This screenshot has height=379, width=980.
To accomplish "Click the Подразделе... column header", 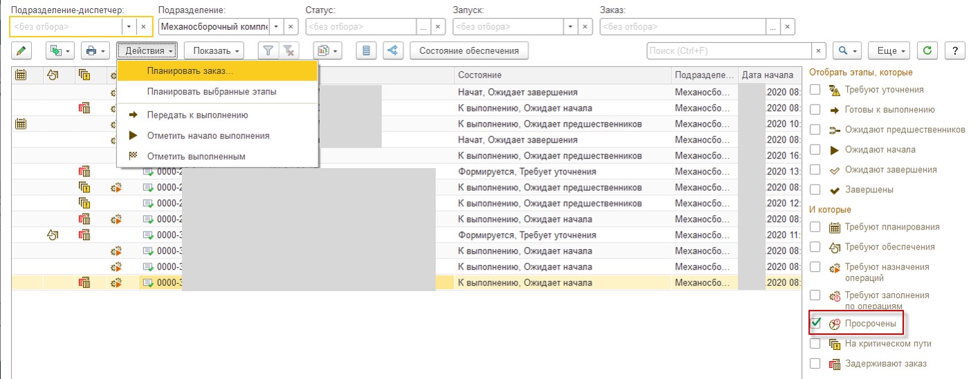I will point(705,75).
